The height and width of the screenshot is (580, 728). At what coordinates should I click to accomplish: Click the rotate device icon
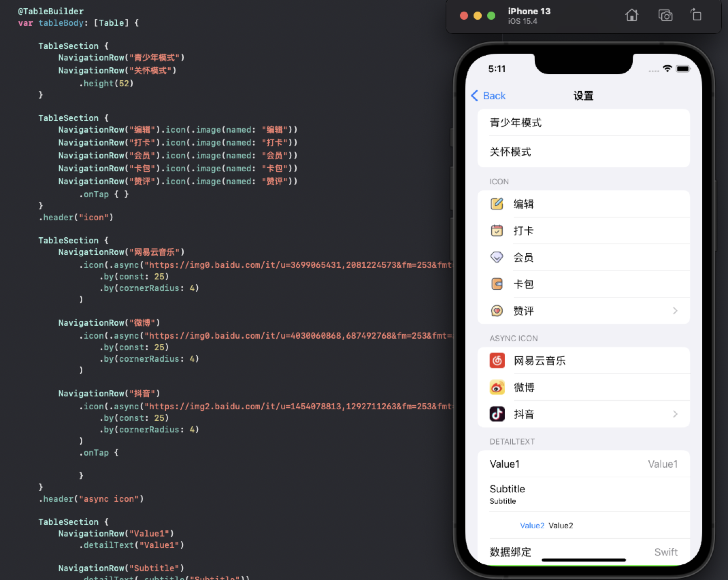coord(696,16)
